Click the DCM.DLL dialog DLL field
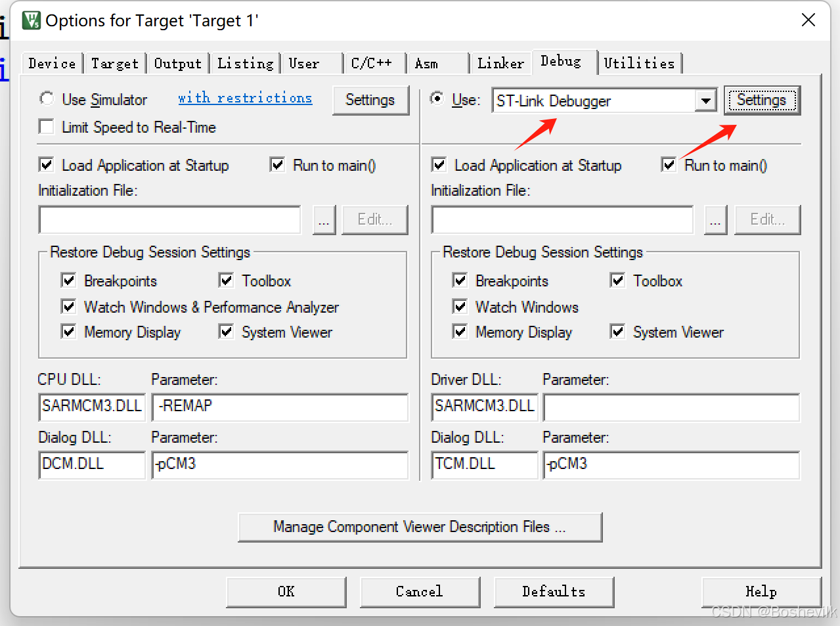 (x=92, y=465)
